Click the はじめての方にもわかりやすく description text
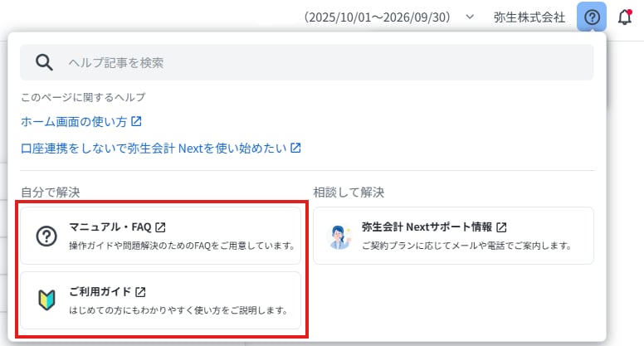644x346 pixels. pos(178,310)
